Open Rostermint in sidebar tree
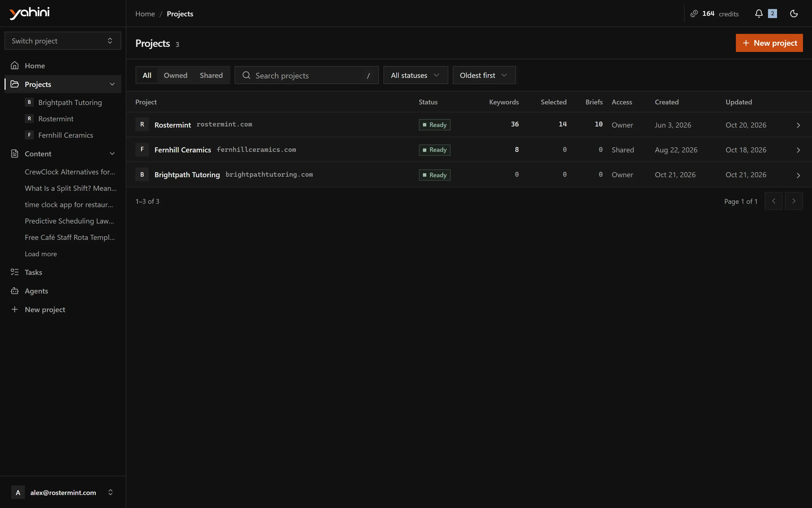Screen dimensions: 812x508 point(70,119)
